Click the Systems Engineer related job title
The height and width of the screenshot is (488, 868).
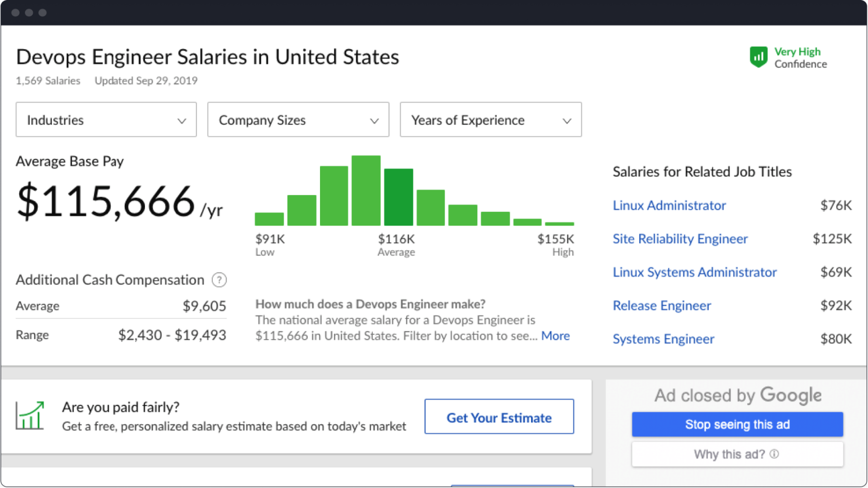tap(663, 338)
